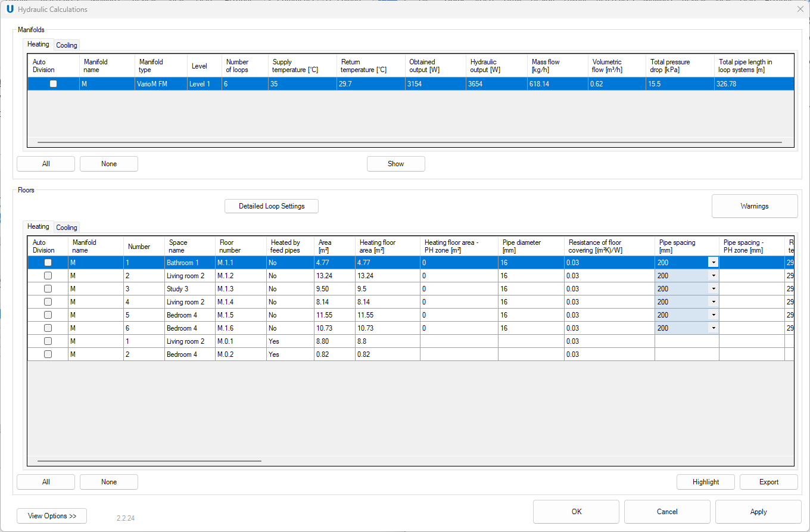Select supply temperature value 35
The image size is (810, 532).
tap(302, 84)
